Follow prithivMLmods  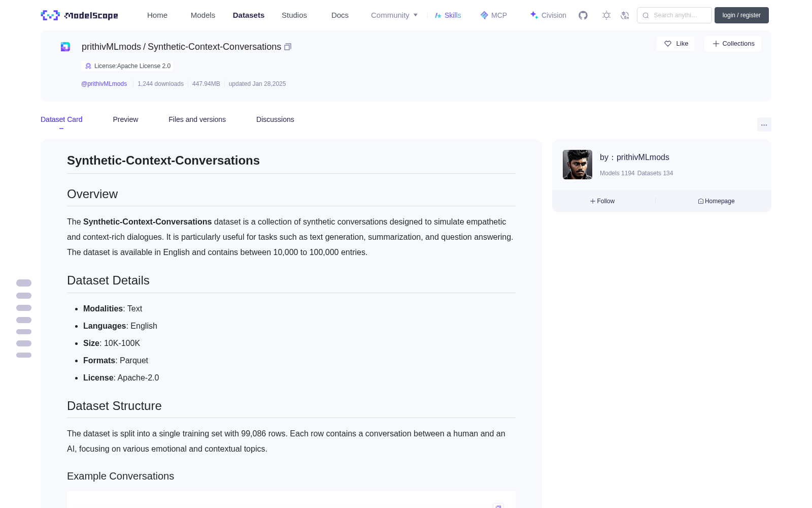pyautogui.click(x=602, y=201)
